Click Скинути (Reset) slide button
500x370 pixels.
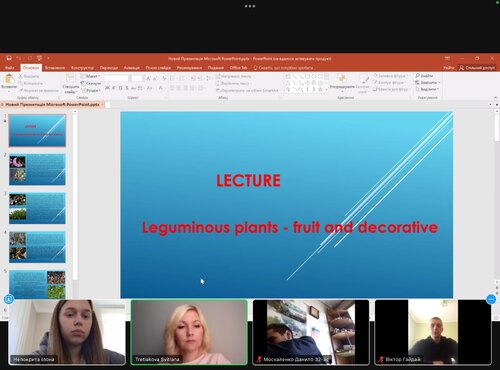[91, 83]
